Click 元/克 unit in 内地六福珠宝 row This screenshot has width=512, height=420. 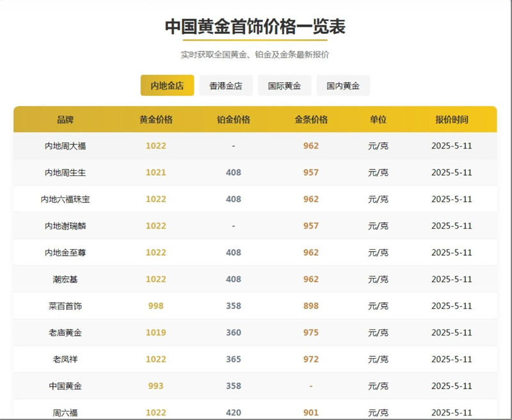pyautogui.click(x=378, y=199)
